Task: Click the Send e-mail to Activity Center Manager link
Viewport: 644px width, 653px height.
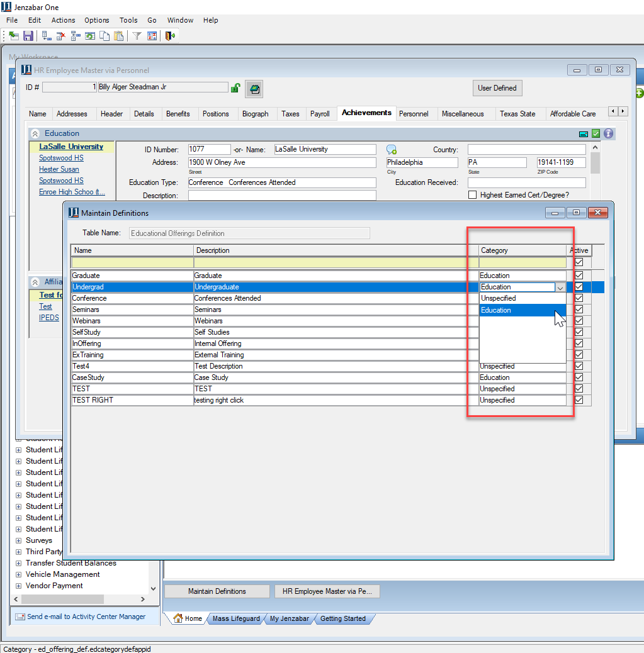Action: coord(84,617)
